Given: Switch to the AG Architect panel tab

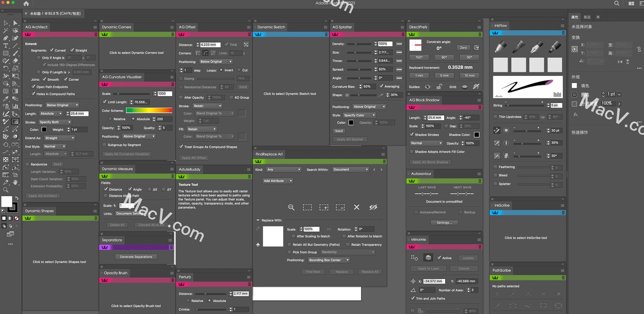Looking at the screenshot, I should point(36,27).
